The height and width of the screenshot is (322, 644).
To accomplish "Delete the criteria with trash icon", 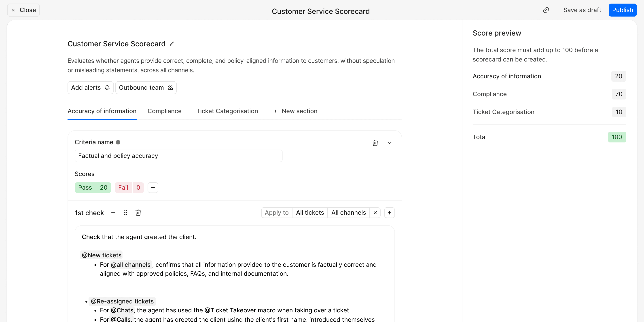I will 375,143.
